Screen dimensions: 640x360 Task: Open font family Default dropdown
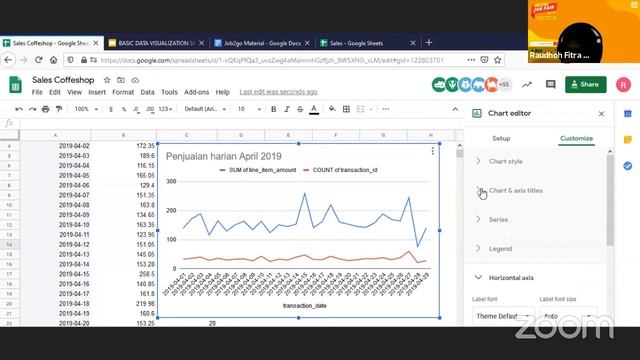pos(205,109)
